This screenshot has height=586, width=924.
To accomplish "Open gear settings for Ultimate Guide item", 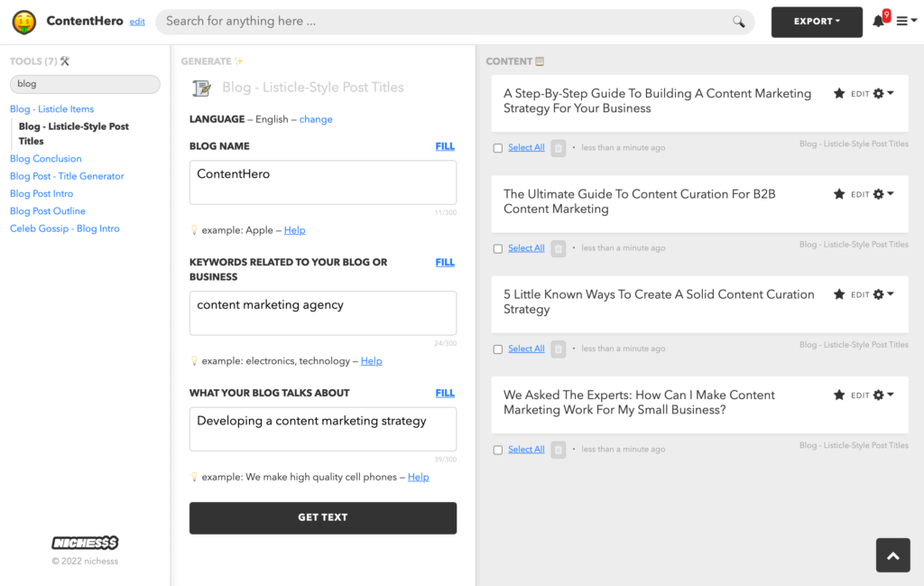I will pos(883,194).
